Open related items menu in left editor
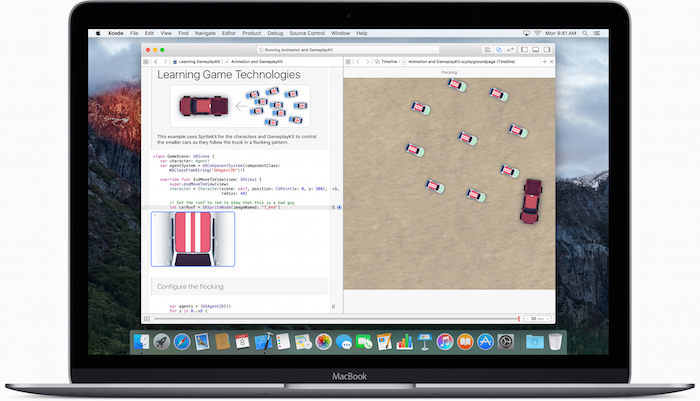700x401 pixels. click(x=146, y=62)
